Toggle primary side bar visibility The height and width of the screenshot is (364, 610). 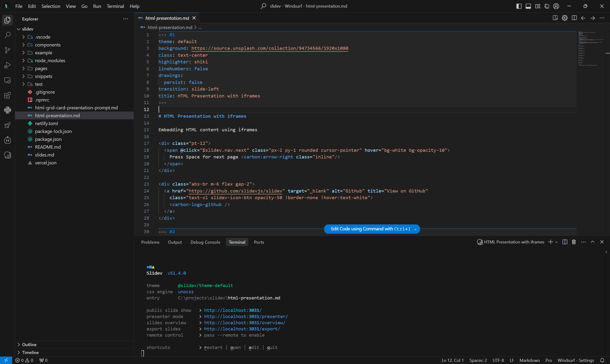click(x=519, y=6)
